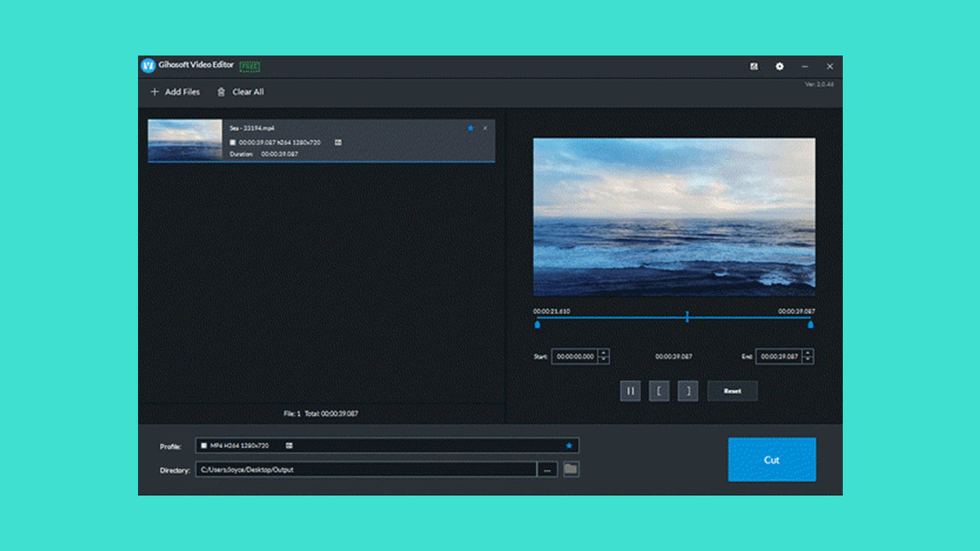Pause the video preview
Viewport: 980px width, 551px height.
(x=630, y=390)
